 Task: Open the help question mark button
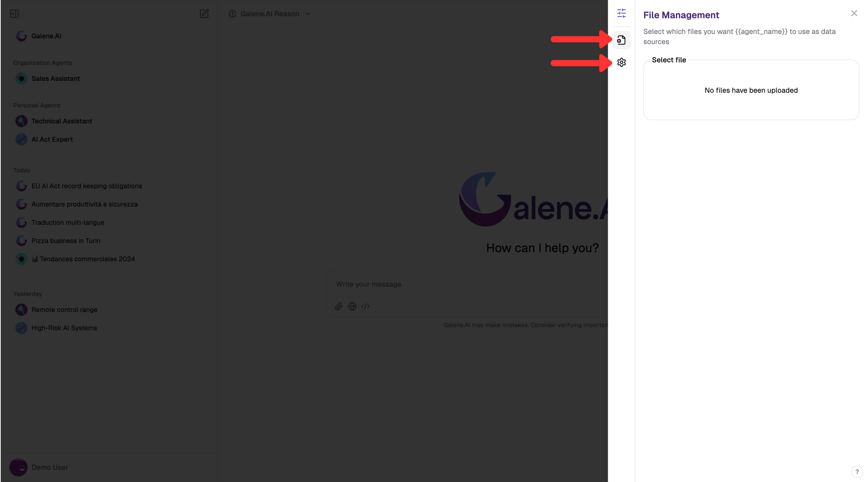pos(857,472)
